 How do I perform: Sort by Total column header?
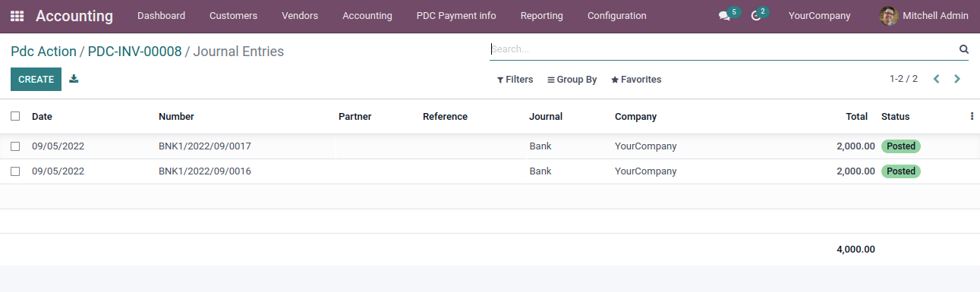tap(857, 117)
